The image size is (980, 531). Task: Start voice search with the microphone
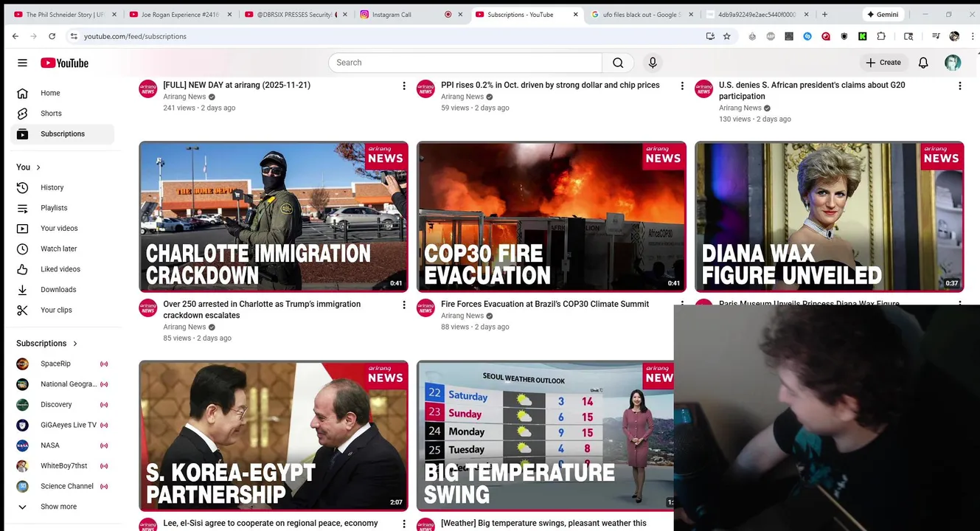click(x=652, y=63)
